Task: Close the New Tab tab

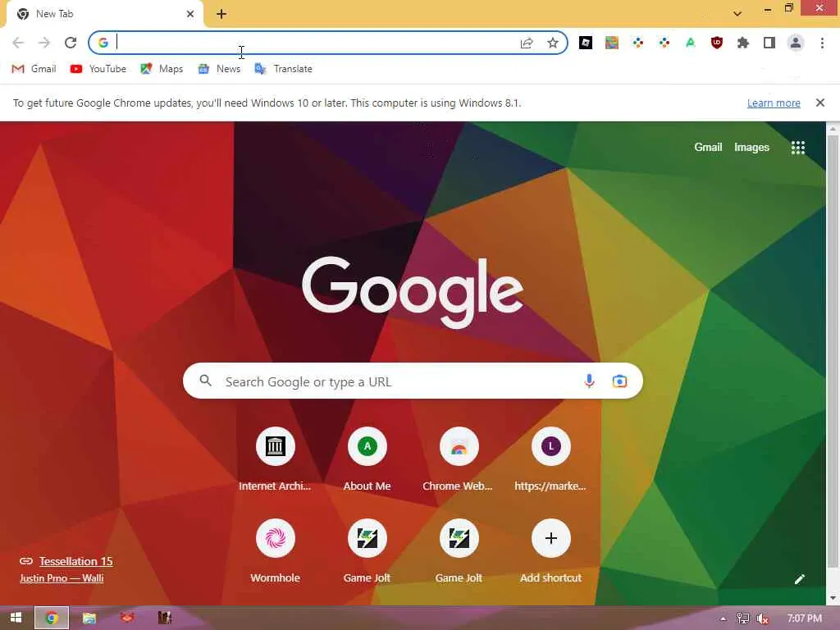Action: tap(190, 14)
